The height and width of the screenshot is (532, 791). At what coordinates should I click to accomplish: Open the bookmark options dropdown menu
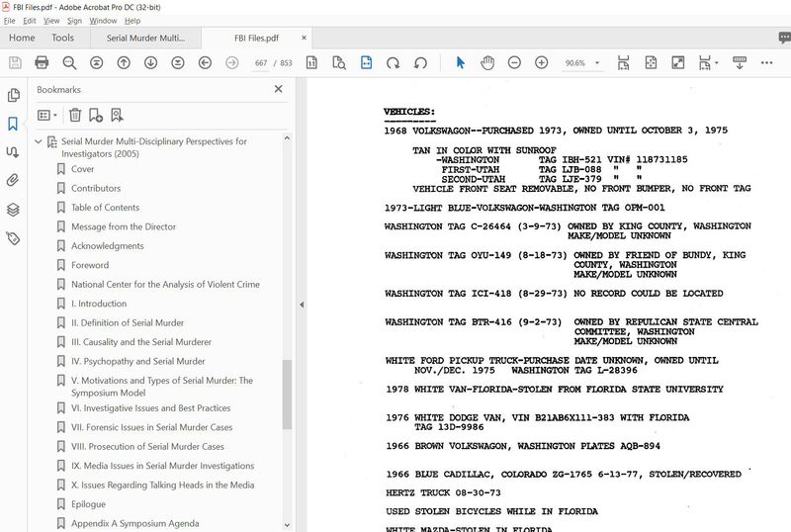point(47,115)
